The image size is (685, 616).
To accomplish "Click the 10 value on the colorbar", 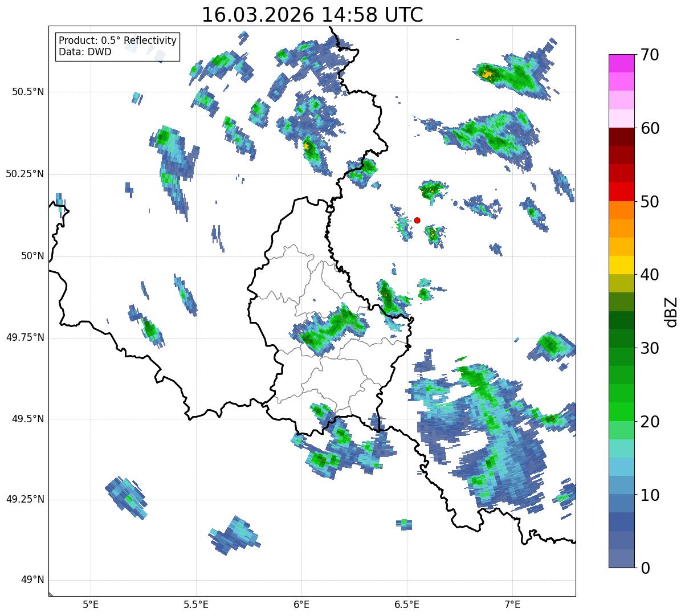I will (x=649, y=495).
